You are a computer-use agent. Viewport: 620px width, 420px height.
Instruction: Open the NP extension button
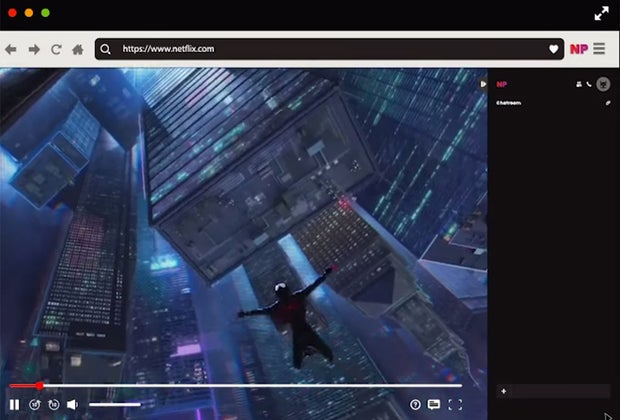point(578,49)
